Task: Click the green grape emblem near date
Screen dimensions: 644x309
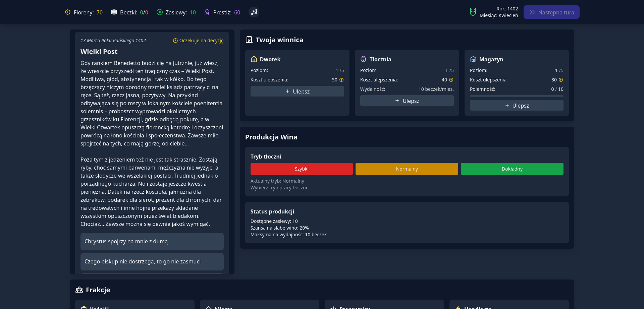Action: point(473,12)
